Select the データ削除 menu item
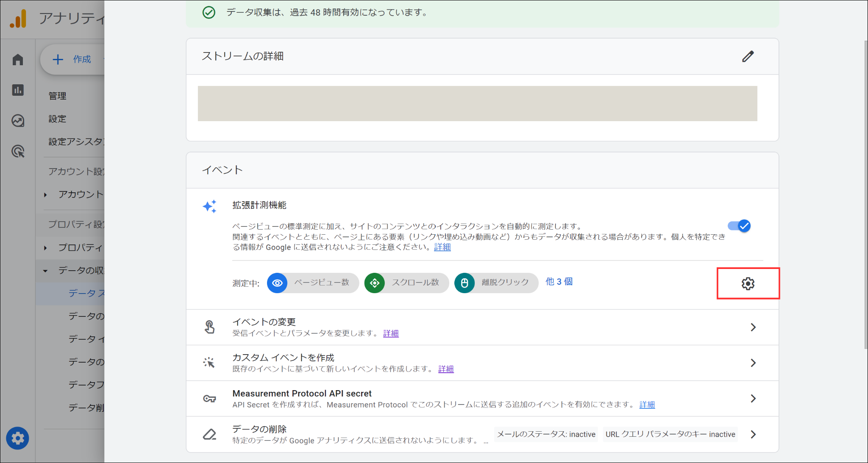 [x=86, y=408]
